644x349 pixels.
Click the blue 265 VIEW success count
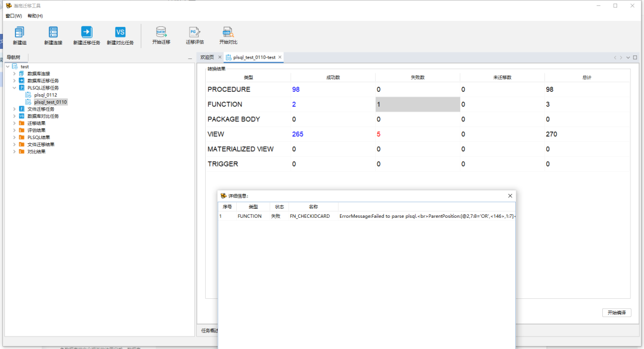298,134
